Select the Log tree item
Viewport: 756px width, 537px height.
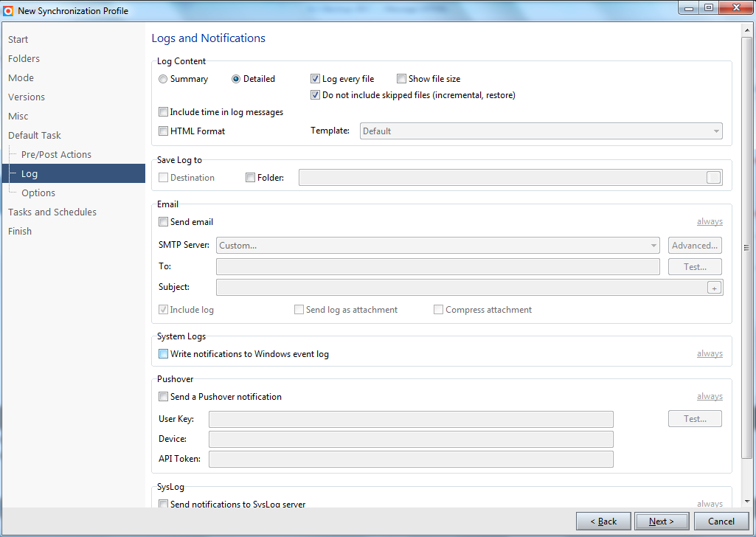click(74, 173)
